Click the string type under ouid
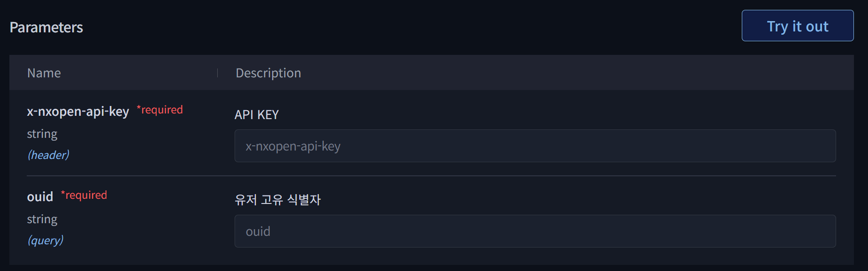 pos(42,219)
